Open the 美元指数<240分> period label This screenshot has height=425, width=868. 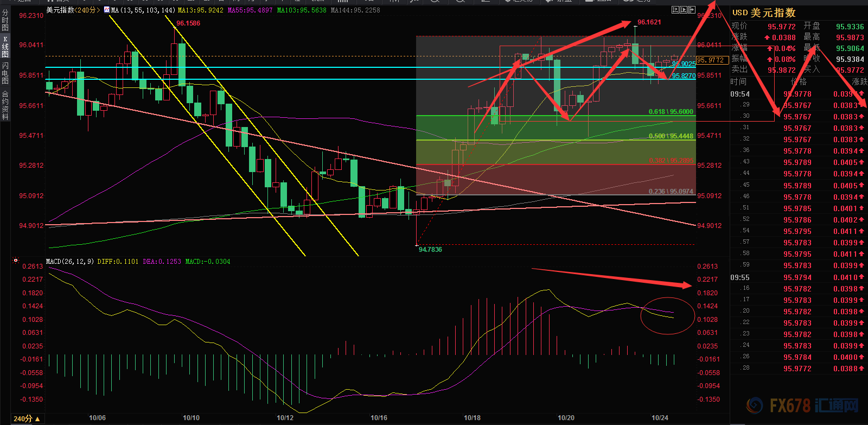point(73,10)
